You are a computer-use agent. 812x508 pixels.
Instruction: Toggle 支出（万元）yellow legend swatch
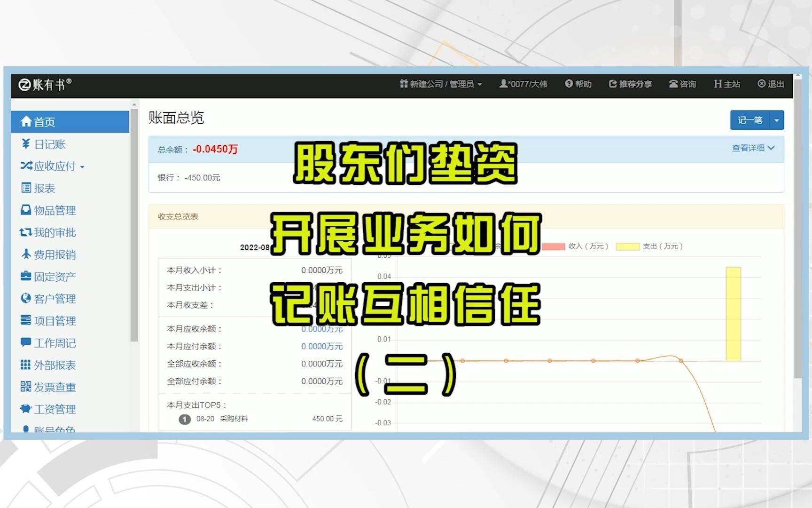click(x=628, y=246)
